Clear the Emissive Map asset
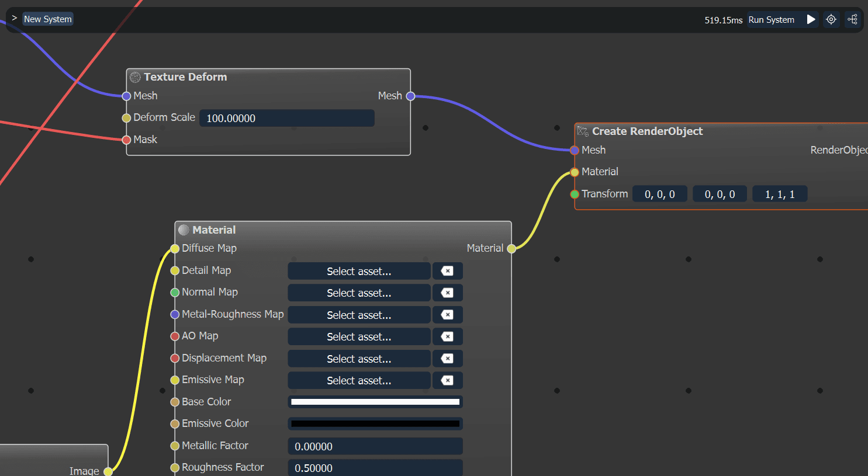This screenshot has height=476, width=868. pyautogui.click(x=447, y=380)
